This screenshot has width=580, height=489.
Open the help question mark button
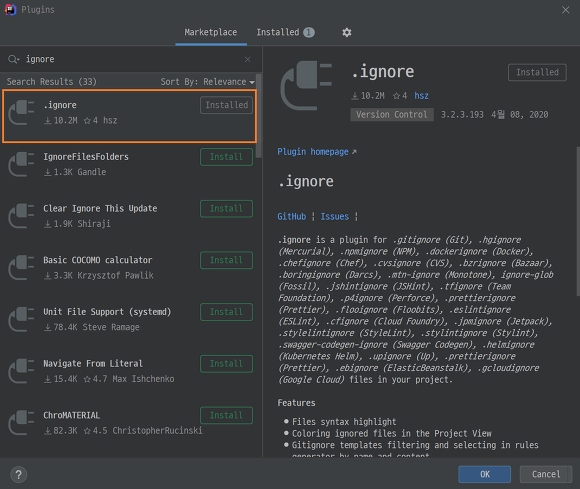18,474
